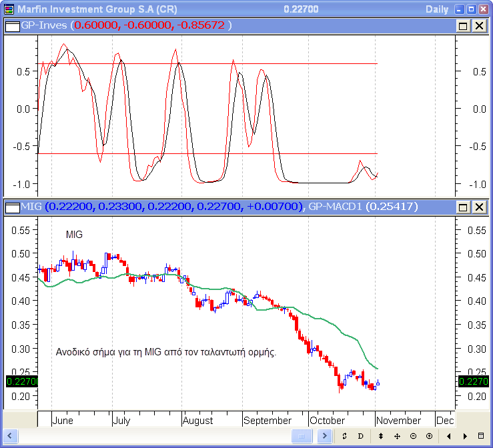This screenshot has width=493, height=448.
Task: Click the security symbol (cycle) icon
Action: pos(344,436)
